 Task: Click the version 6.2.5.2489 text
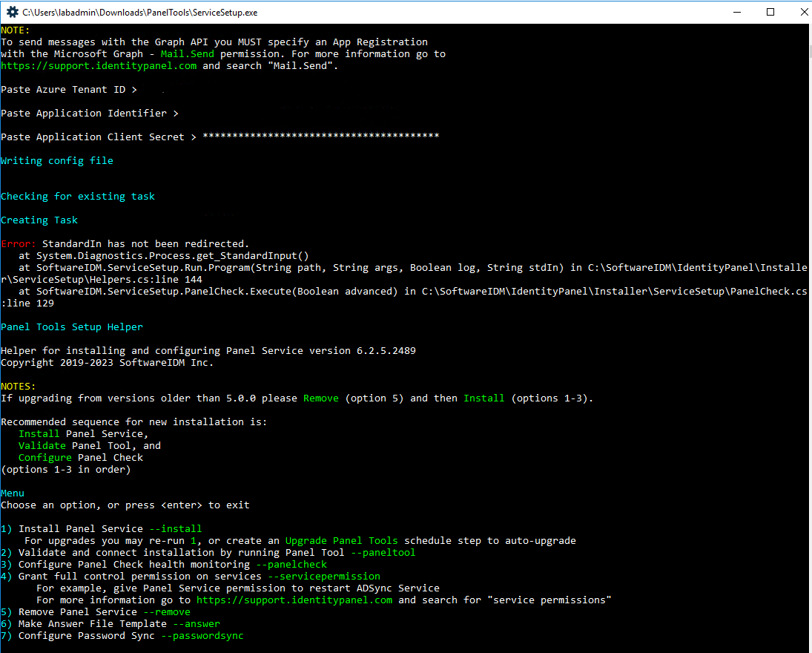coord(363,351)
